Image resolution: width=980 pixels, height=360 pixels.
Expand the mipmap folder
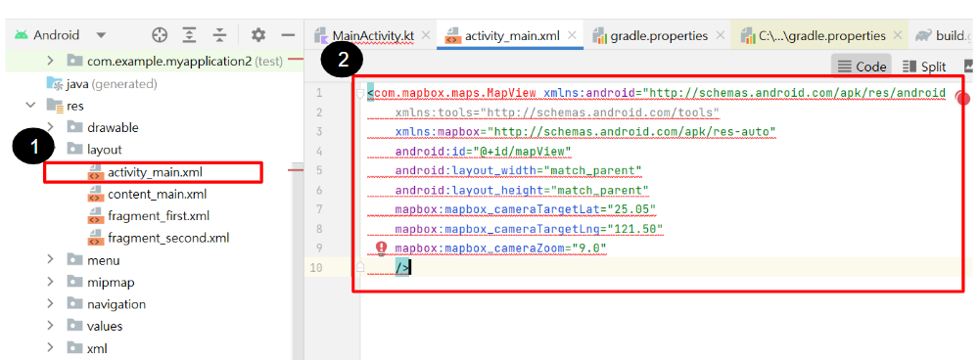[51, 282]
